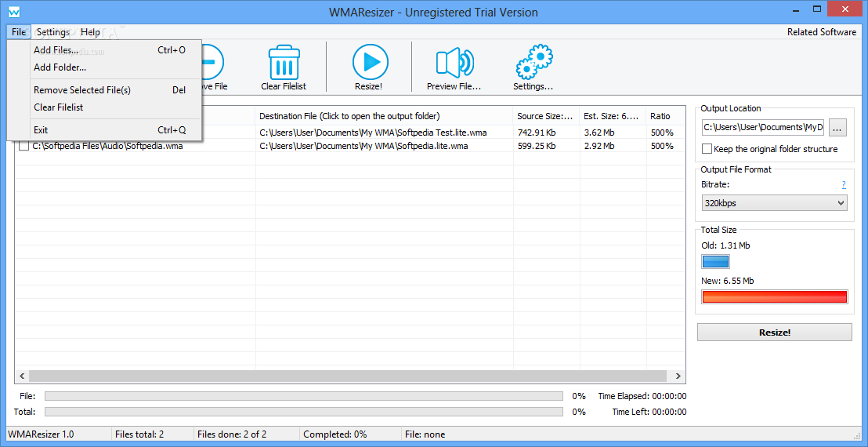Screen dimensions: 868x447
Task: Click the Ratio column header
Action: [665, 116]
